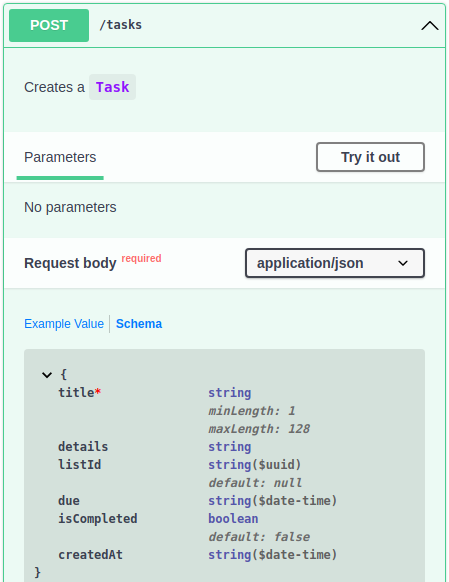The width and height of the screenshot is (449, 582).
Task: Click the No parameters text
Action: pos(70,207)
